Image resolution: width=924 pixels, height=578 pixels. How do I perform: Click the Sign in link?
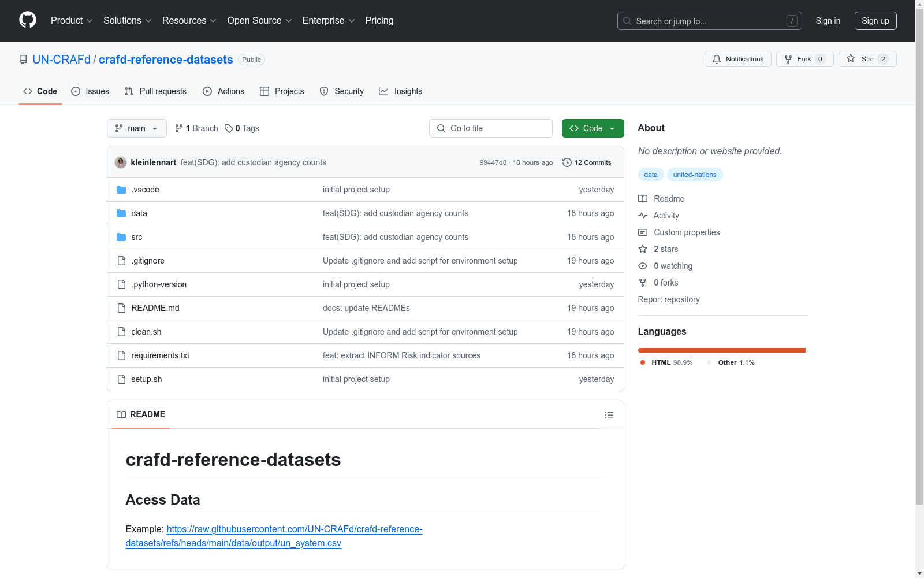[x=828, y=21]
